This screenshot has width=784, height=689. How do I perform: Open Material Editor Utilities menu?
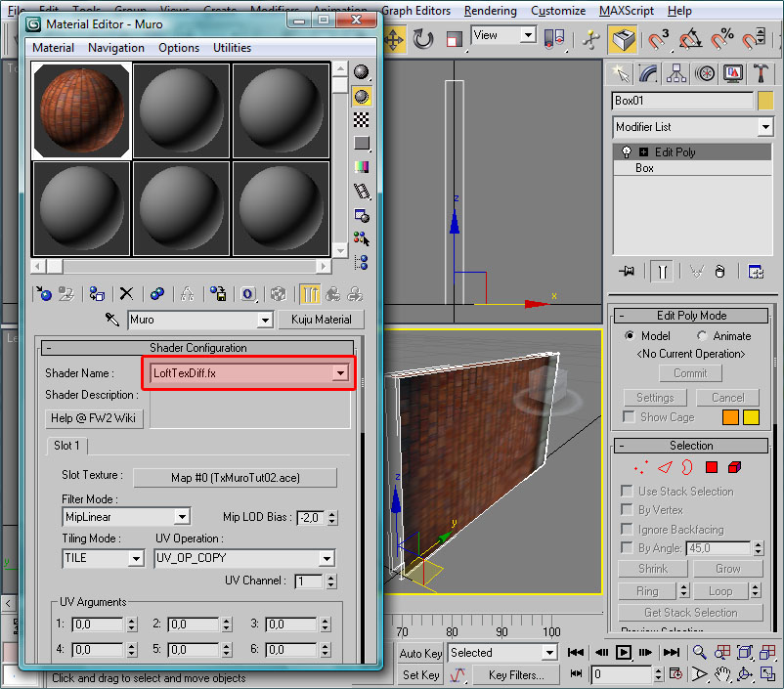[x=232, y=48]
